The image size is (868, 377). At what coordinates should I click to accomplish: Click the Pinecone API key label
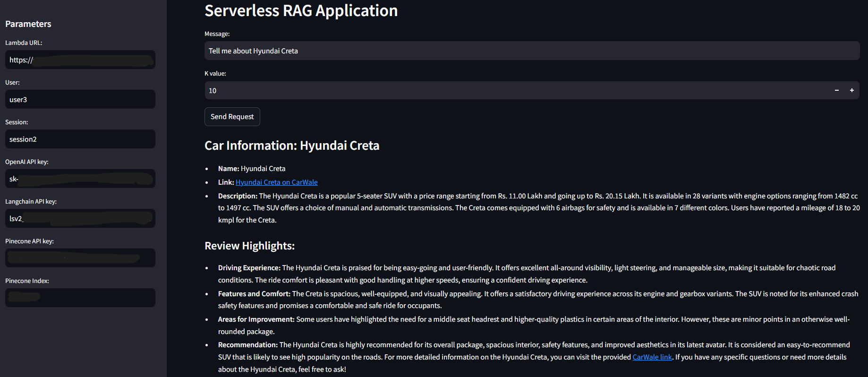29,241
